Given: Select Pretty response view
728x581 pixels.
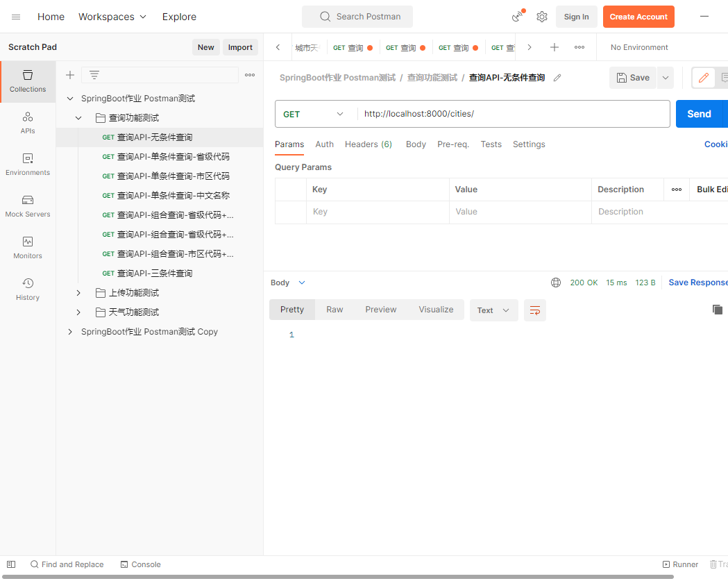Looking at the screenshot, I should pos(292,310).
